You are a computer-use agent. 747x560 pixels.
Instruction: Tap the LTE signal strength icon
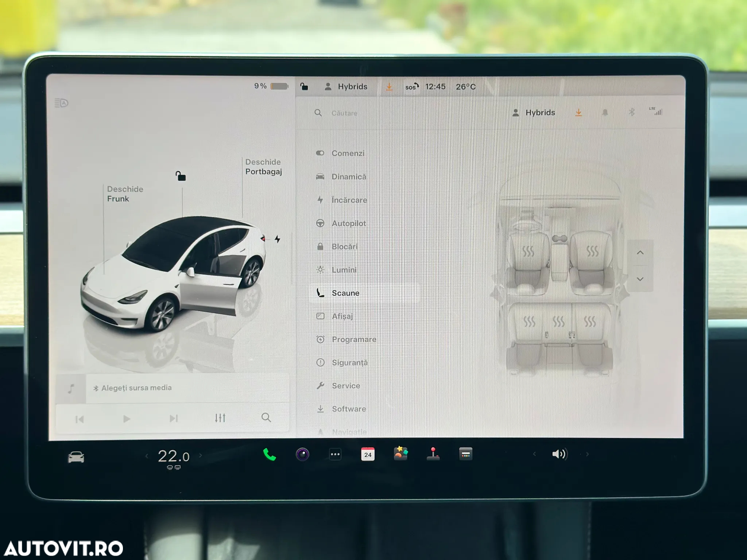pyautogui.click(x=656, y=111)
